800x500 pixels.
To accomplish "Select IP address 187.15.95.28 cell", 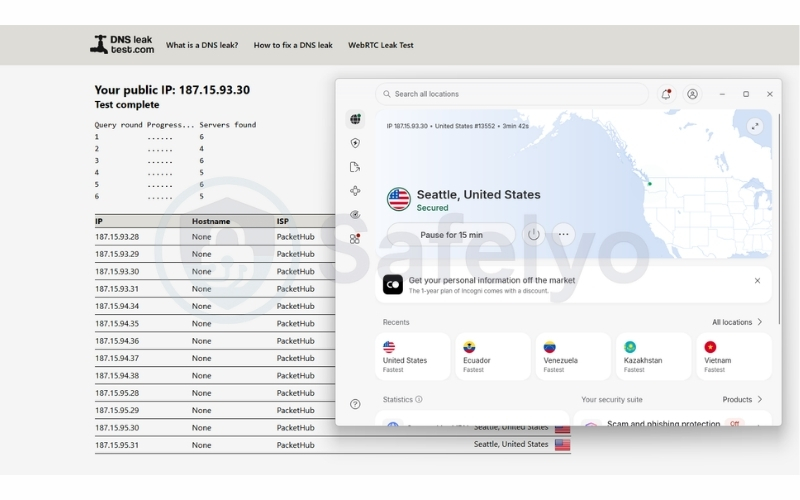I will 117,393.
